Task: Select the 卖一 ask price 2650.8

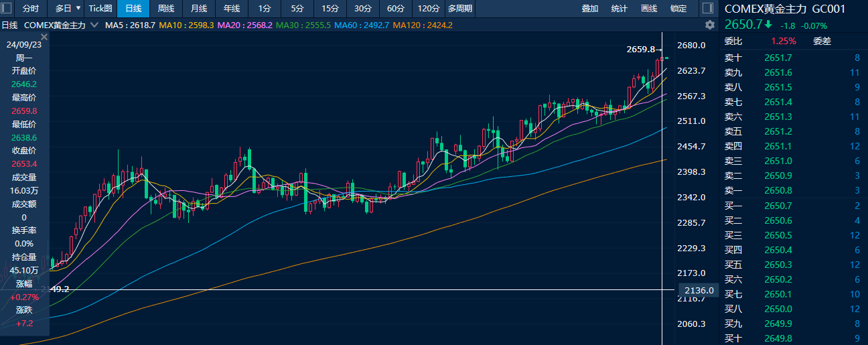Action: click(x=777, y=190)
